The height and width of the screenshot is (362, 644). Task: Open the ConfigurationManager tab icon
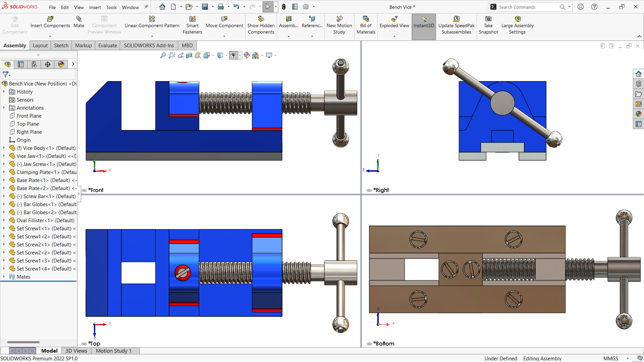34,64
